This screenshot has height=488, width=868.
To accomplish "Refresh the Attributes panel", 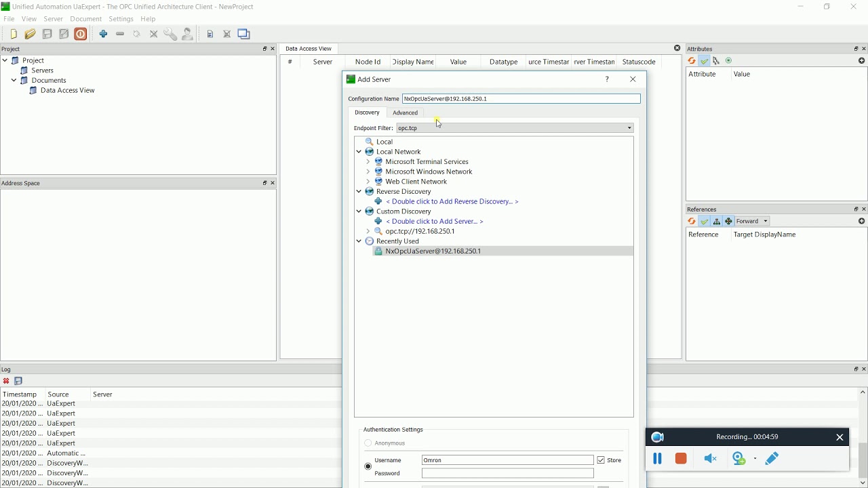I will point(692,61).
